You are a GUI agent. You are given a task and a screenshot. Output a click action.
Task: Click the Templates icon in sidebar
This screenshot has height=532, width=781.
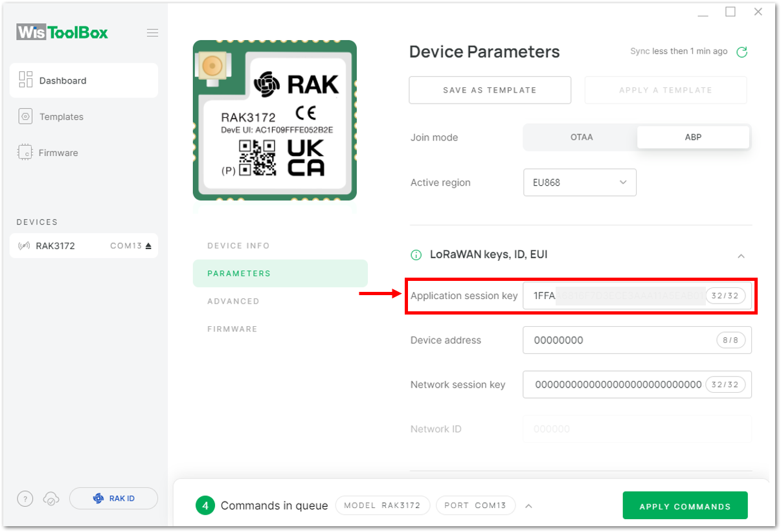tap(26, 116)
